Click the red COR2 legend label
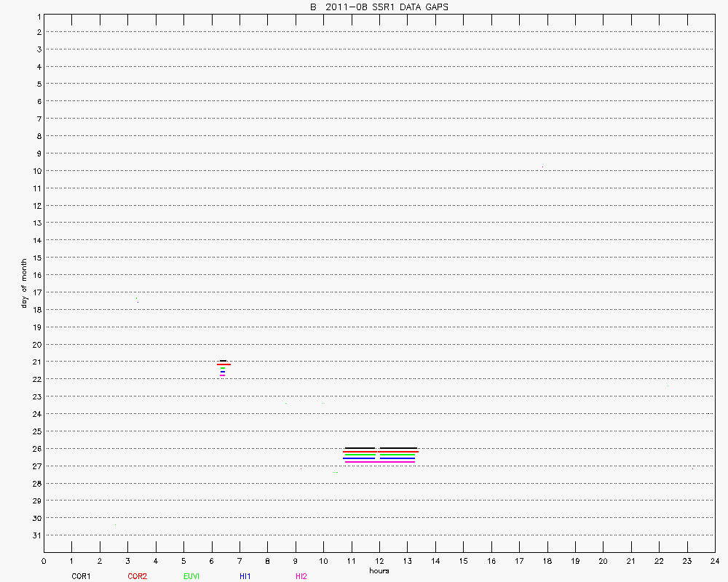 click(137, 576)
